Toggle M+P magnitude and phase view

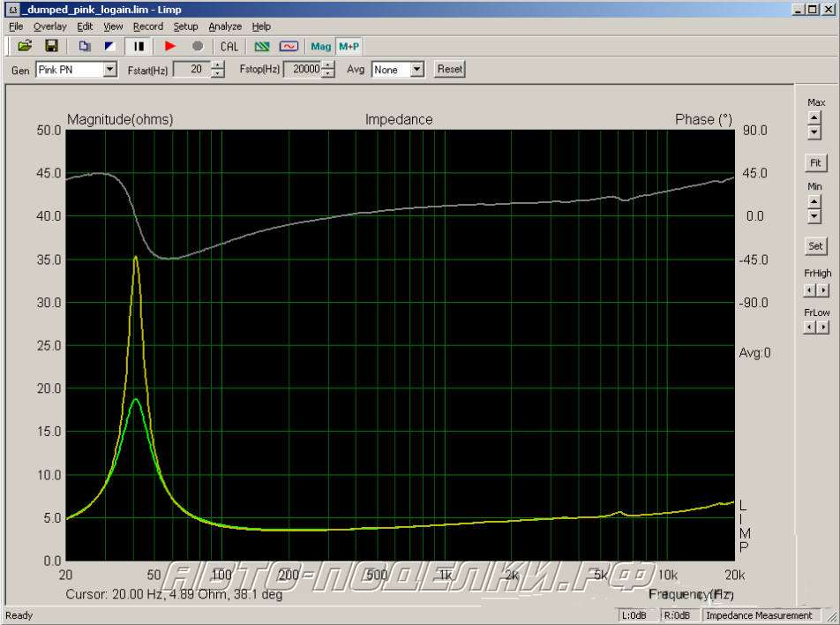[349, 47]
